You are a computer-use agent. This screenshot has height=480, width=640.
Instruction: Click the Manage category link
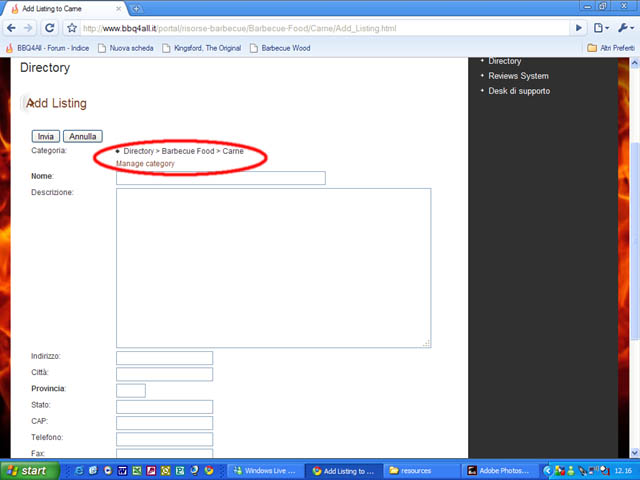pyautogui.click(x=145, y=164)
